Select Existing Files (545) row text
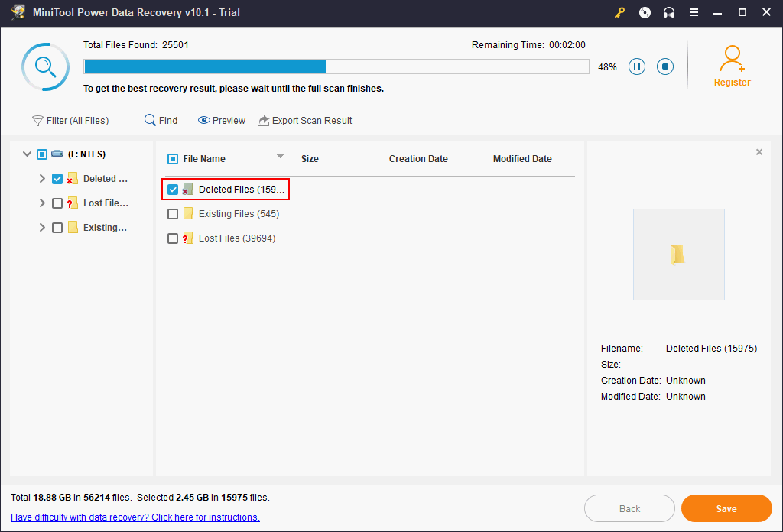This screenshot has width=783, height=532. pos(239,213)
